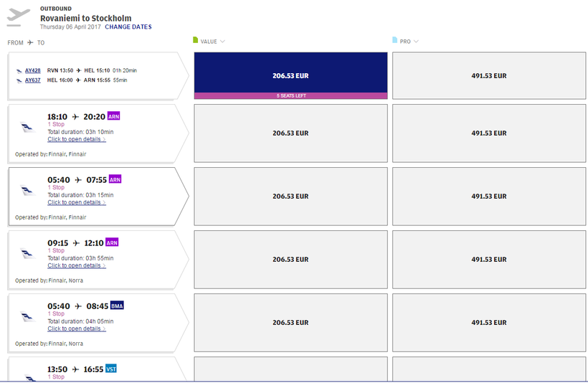Open details for the 05:40 to 08:45 flight
Image resolution: width=588 pixels, height=388 pixels.
pyautogui.click(x=77, y=328)
